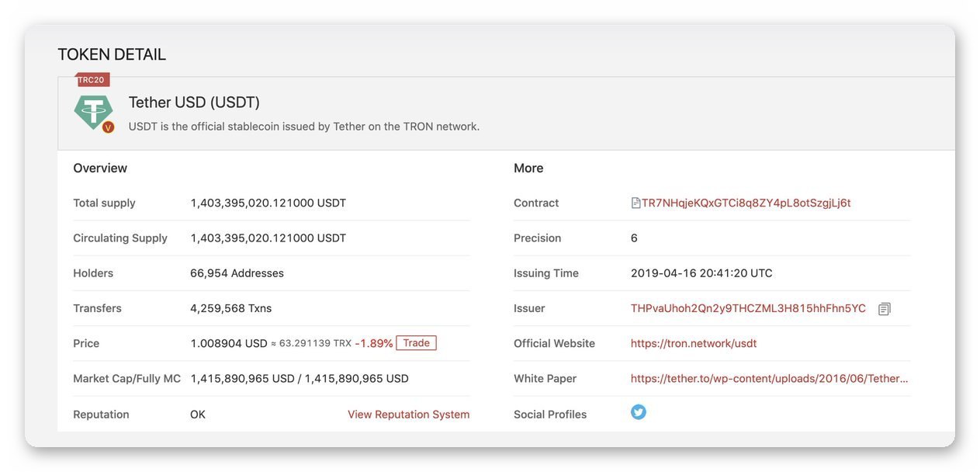This screenshot has height=472, width=980.
Task: Click the Transfers label
Action: pos(97,308)
